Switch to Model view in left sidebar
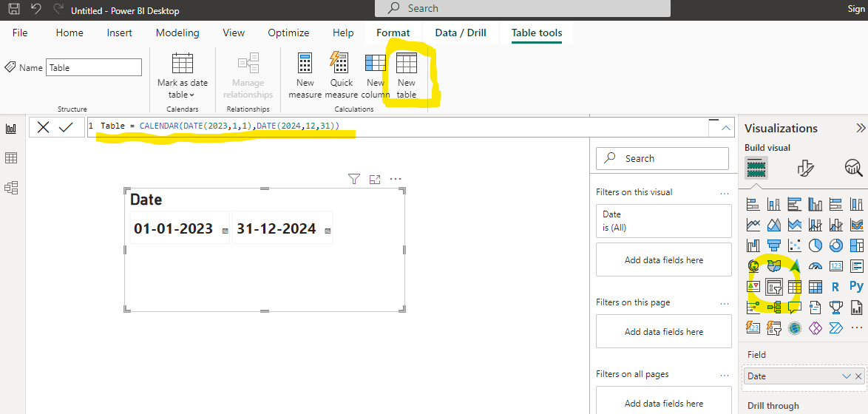Image resolution: width=868 pixels, height=414 pixels. click(x=11, y=188)
